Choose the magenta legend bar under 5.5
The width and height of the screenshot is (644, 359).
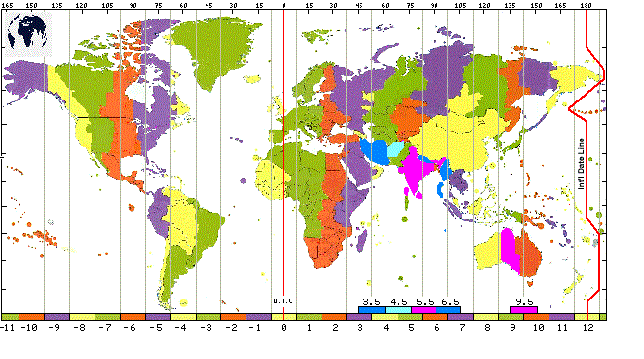(x=424, y=310)
